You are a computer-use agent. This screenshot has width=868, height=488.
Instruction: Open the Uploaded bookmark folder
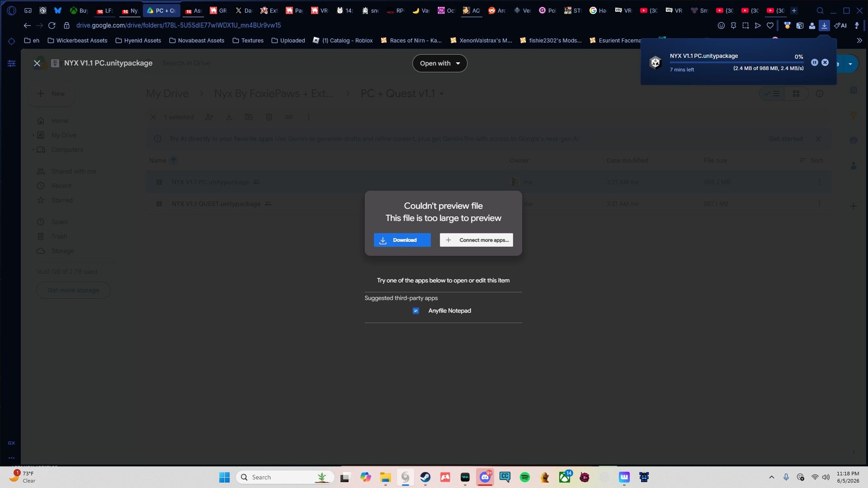[288, 41]
